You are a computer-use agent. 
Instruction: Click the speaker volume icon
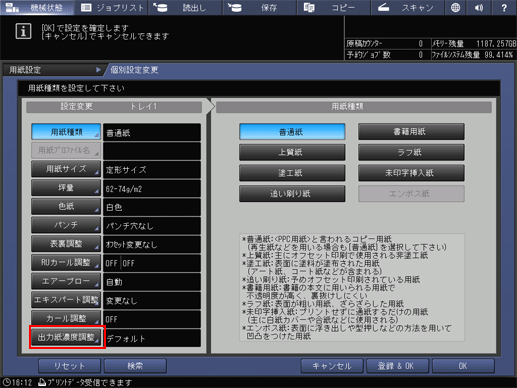[x=479, y=7]
